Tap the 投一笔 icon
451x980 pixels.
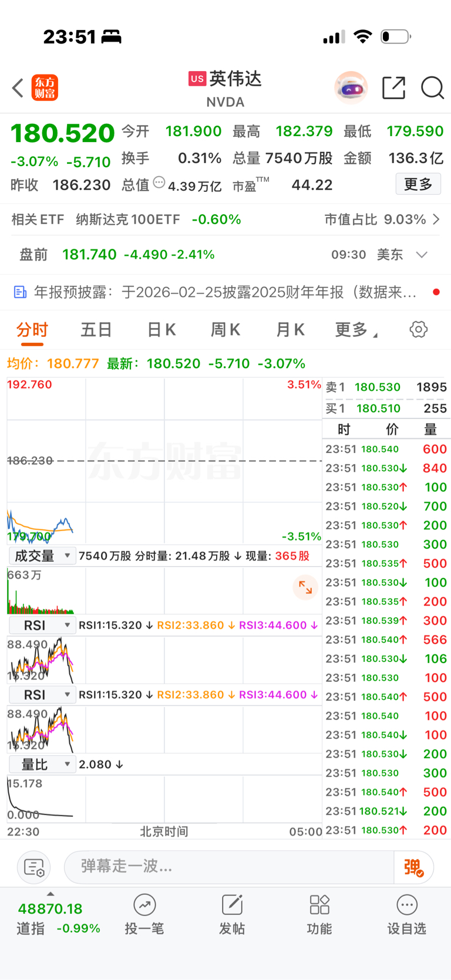[144, 905]
